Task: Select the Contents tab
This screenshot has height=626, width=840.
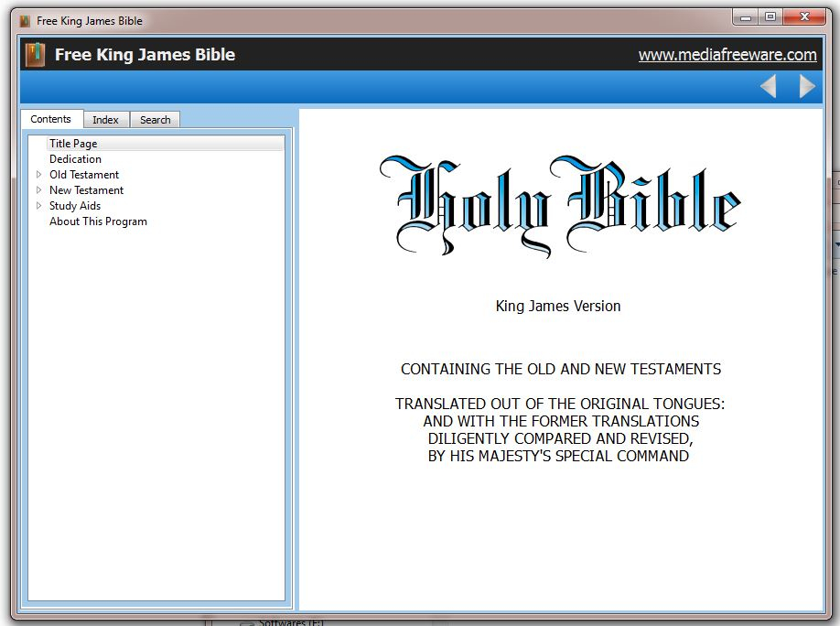Action: click(50, 119)
